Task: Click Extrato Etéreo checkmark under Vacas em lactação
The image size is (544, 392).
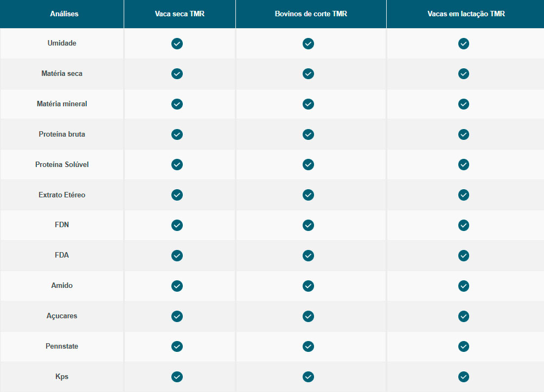Action: point(464,195)
